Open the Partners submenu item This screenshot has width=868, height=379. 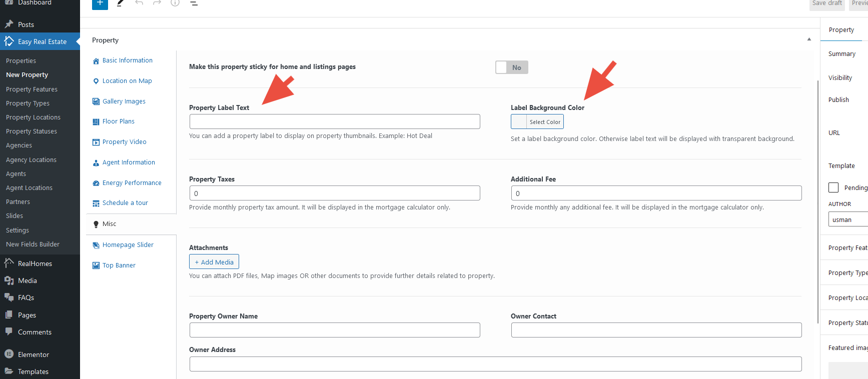tap(18, 202)
